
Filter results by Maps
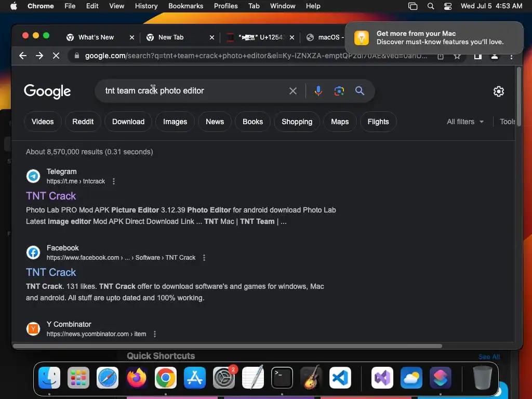(x=340, y=122)
